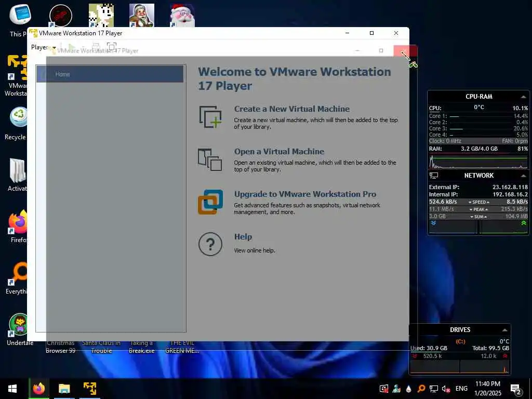This screenshot has height=399, width=532.
Task: Click the question mark Help icon
Action: tap(210, 244)
